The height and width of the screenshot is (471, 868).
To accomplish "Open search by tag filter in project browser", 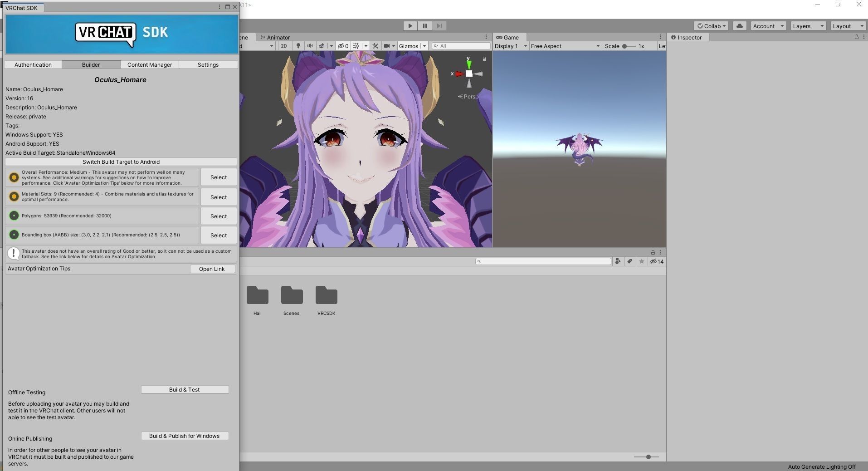I will (629, 261).
